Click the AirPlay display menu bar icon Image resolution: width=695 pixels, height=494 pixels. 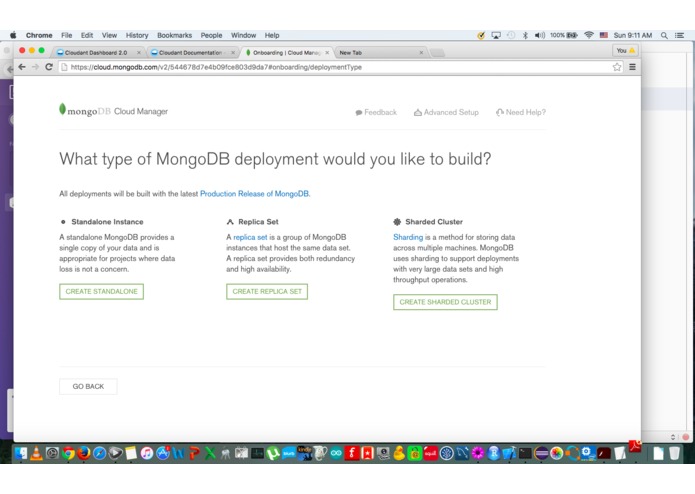tap(496, 35)
